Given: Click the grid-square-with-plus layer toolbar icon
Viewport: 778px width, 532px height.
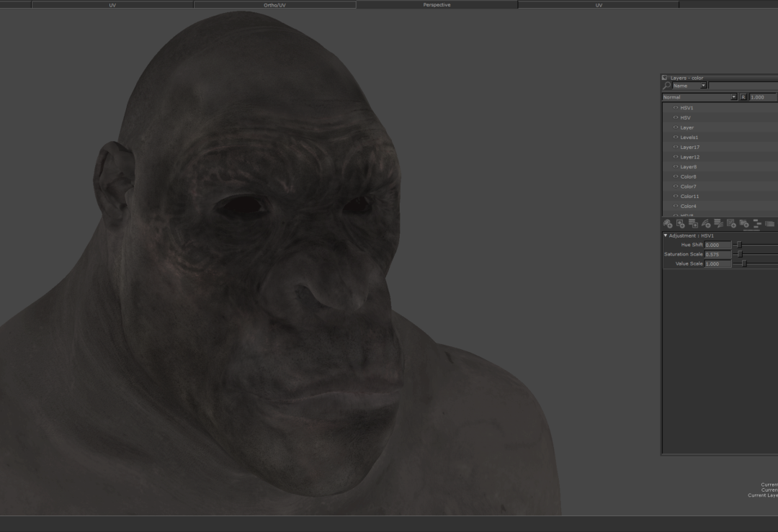Looking at the screenshot, I should (x=731, y=224).
